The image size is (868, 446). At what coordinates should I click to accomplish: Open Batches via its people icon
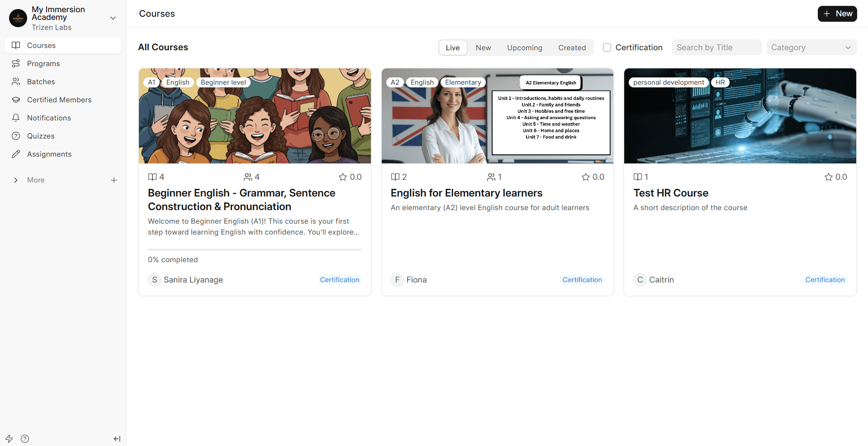[x=16, y=82]
